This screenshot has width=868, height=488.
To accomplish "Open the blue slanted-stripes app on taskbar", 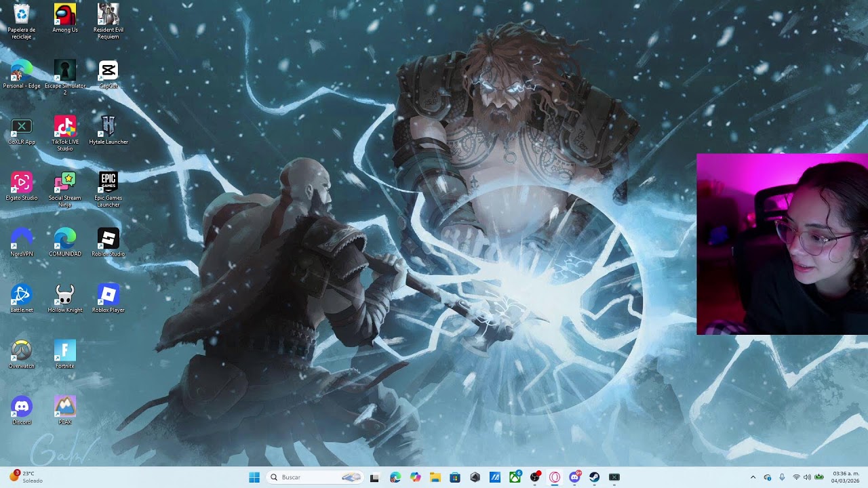I will (495, 477).
